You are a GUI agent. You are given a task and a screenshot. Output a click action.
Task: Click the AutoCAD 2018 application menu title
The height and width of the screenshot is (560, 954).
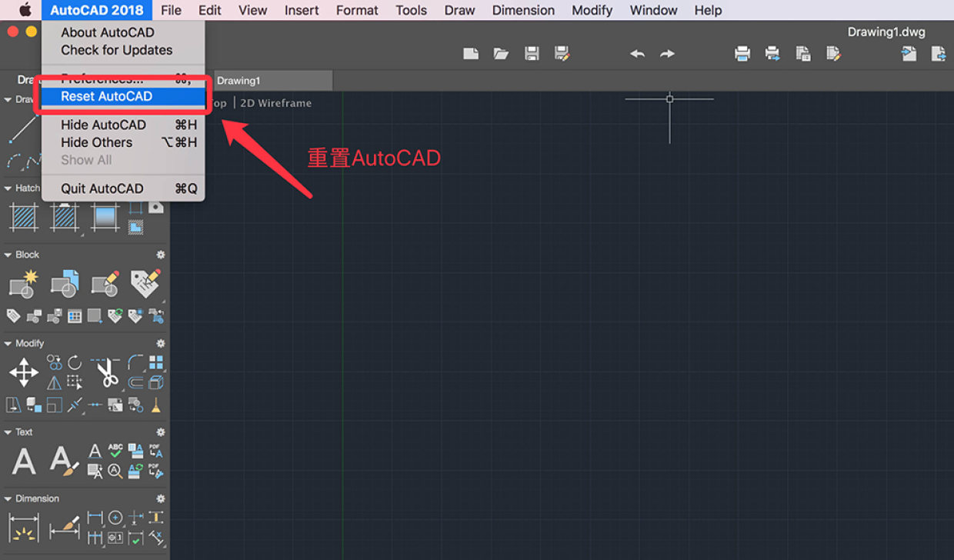point(97,10)
